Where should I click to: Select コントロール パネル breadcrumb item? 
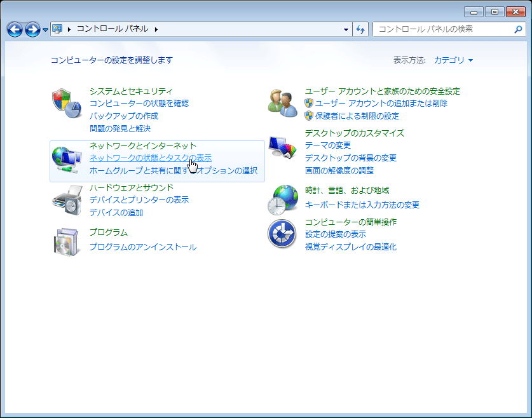[112, 29]
